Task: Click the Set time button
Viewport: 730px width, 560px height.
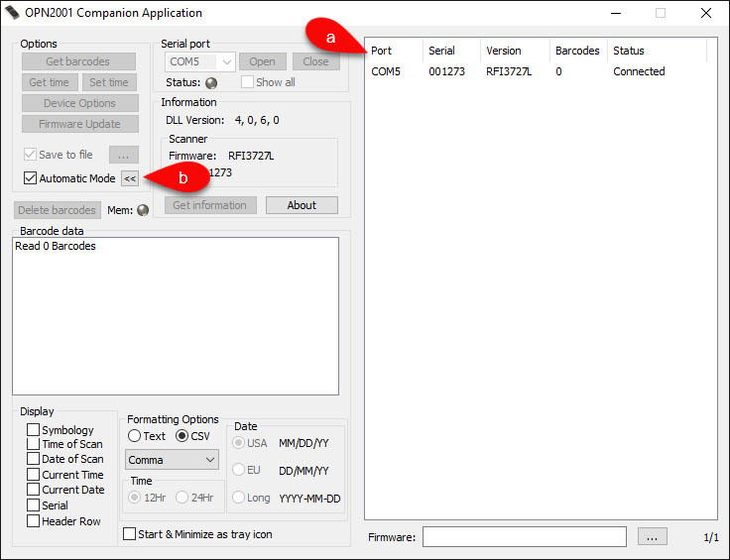Action: (109, 82)
